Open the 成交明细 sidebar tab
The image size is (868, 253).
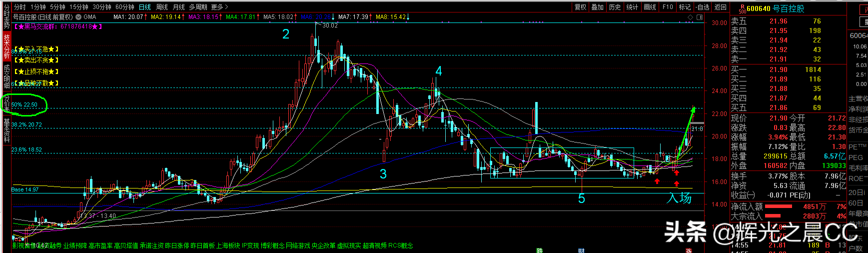pos(6,76)
